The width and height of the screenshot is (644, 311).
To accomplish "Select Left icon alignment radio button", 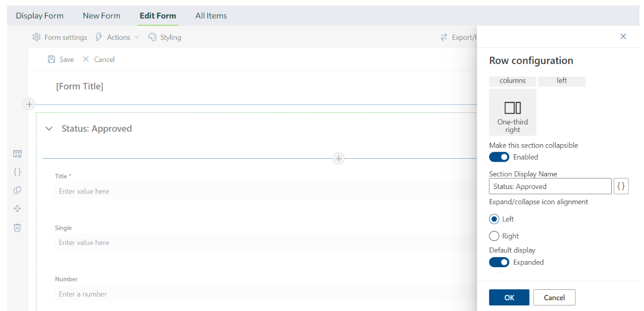I will coord(494,219).
